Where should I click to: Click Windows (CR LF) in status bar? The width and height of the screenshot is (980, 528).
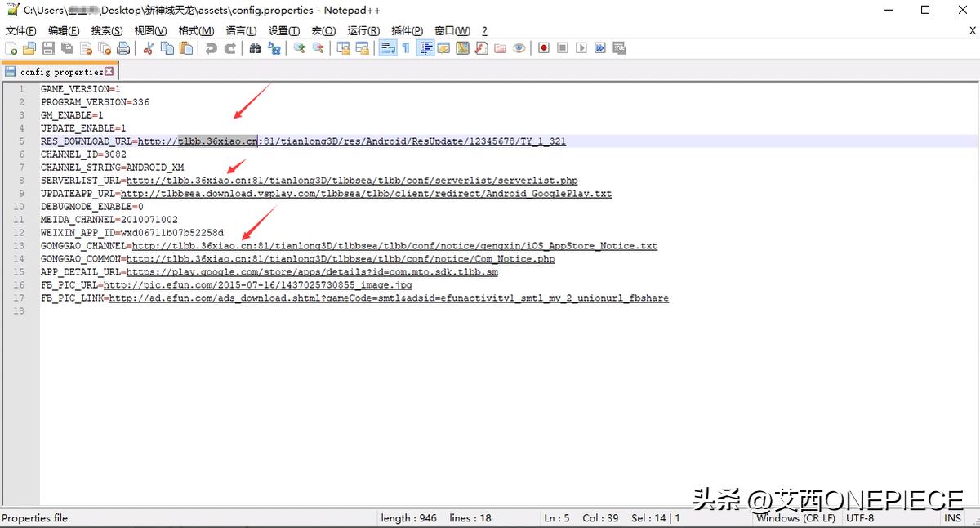[796, 518]
